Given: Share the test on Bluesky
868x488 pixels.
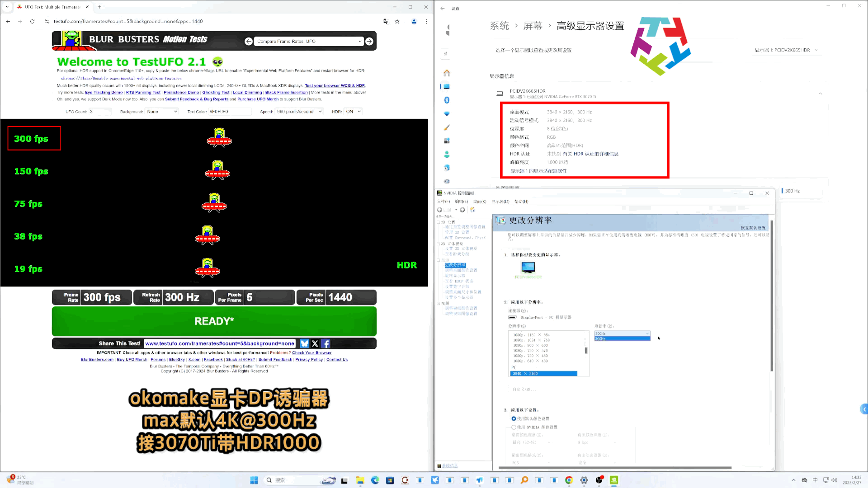Looking at the screenshot, I should 304,343.
